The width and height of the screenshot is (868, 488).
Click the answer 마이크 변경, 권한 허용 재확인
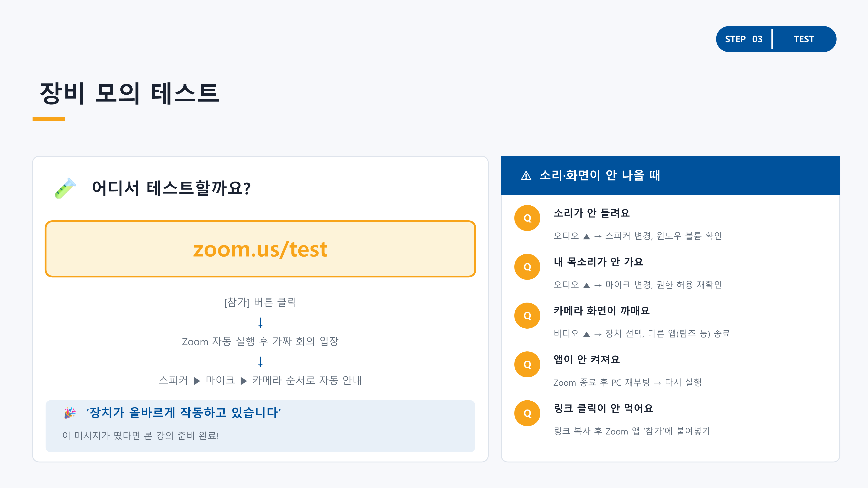tap(663, 285)
